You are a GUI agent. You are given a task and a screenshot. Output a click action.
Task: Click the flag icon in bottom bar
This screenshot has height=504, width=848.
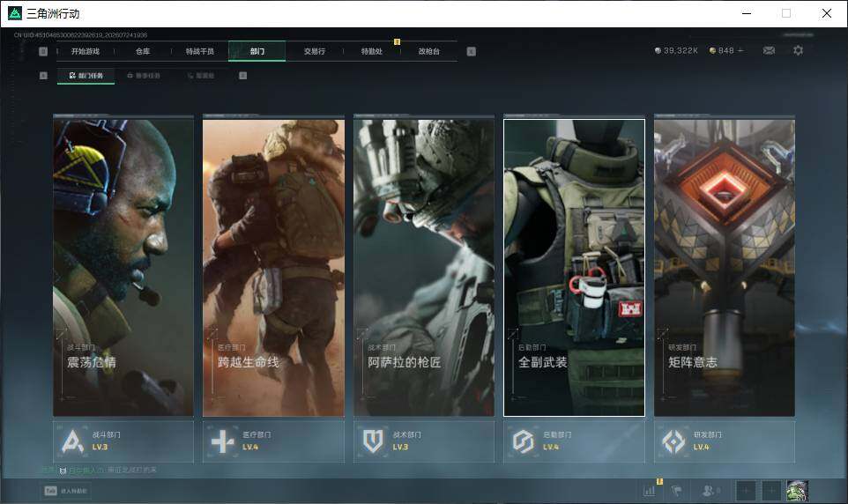(x=677, y=491)
